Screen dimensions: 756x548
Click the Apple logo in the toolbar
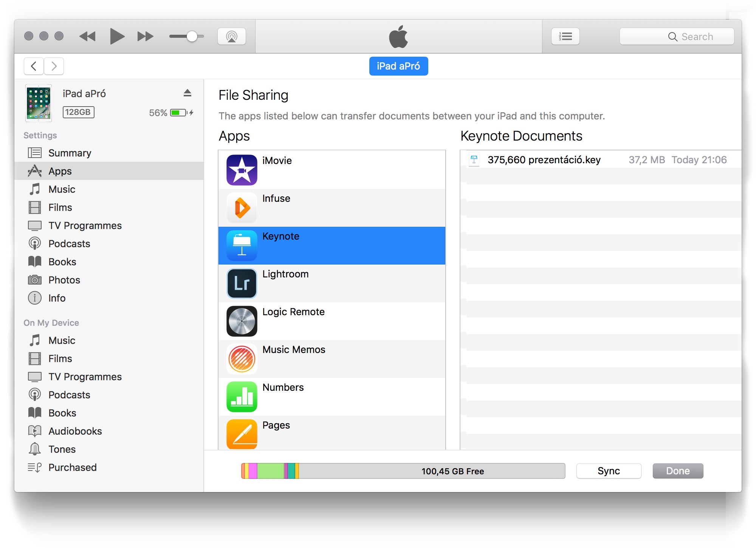coord(398,37)
